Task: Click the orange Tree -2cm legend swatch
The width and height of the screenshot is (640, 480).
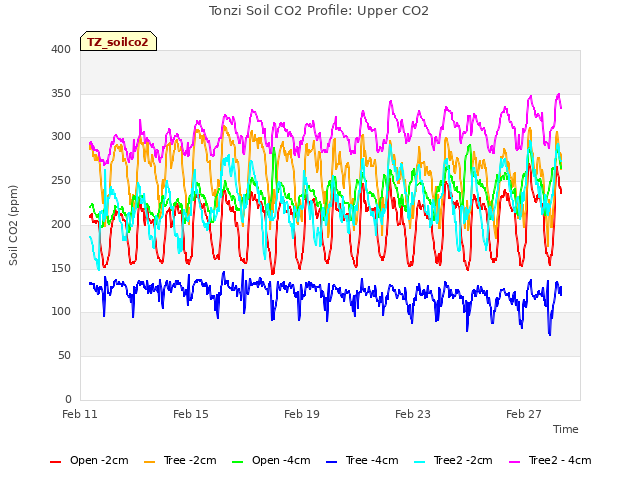Action: tap(149, 462)
